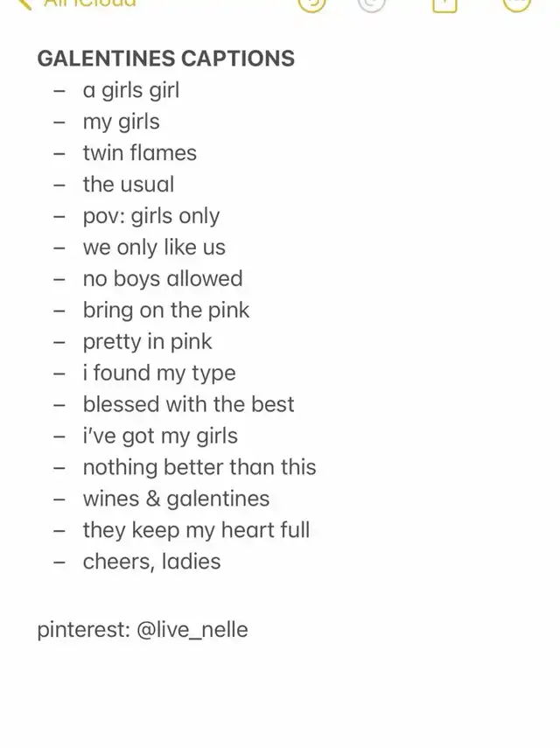Click the 'i found my type' line
Image resolution: width=560 pixels, height=748 pixels.
[159, 373]
